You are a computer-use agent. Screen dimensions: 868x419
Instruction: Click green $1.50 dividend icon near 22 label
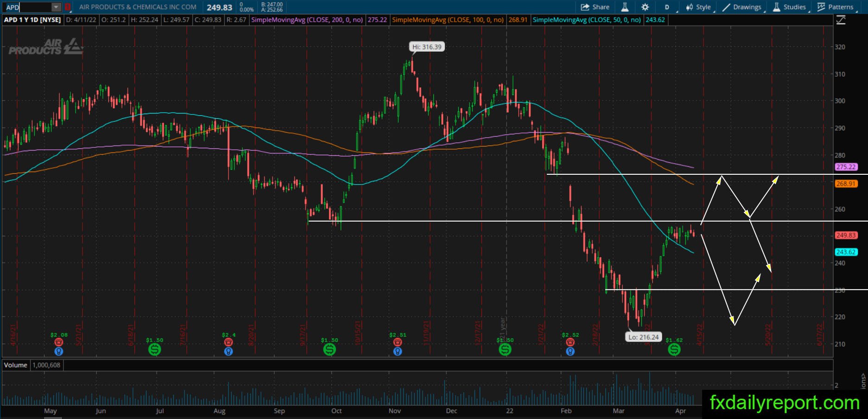click(505, 349)
